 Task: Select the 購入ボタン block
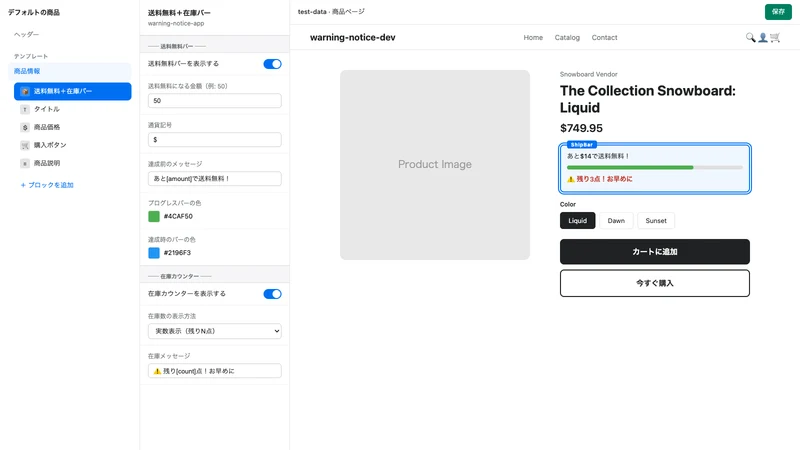[x=72, y=145]
